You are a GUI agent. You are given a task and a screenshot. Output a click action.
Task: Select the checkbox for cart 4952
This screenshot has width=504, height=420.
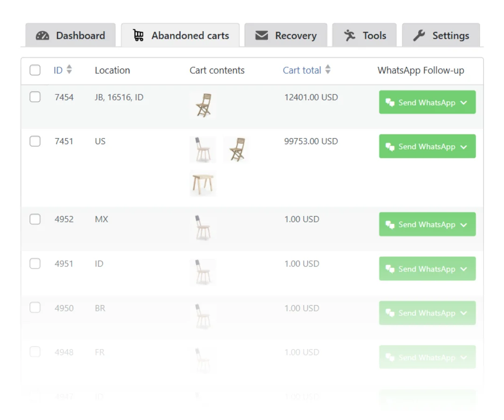[x=35, y=219]
